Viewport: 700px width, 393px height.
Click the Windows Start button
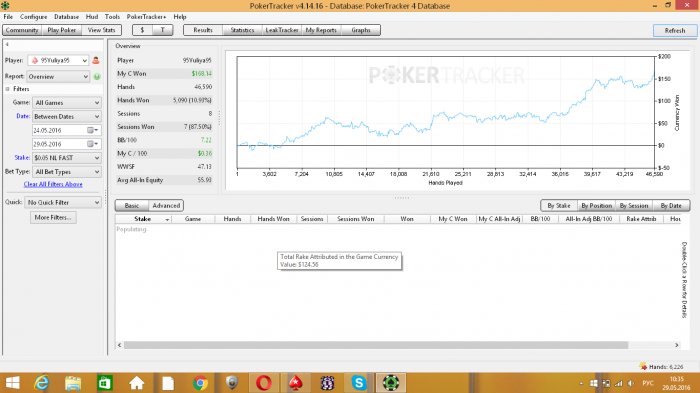click(x=12, y=383)
